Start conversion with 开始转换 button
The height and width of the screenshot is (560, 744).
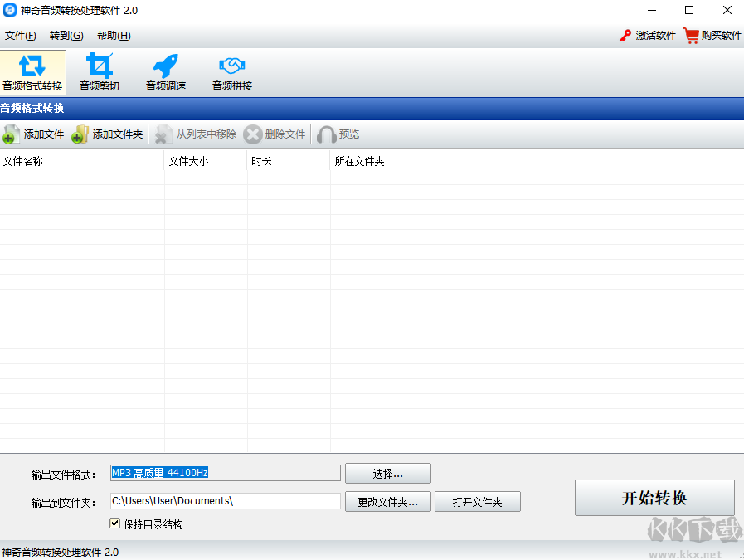pyautogui.click(x=654, y=498)
